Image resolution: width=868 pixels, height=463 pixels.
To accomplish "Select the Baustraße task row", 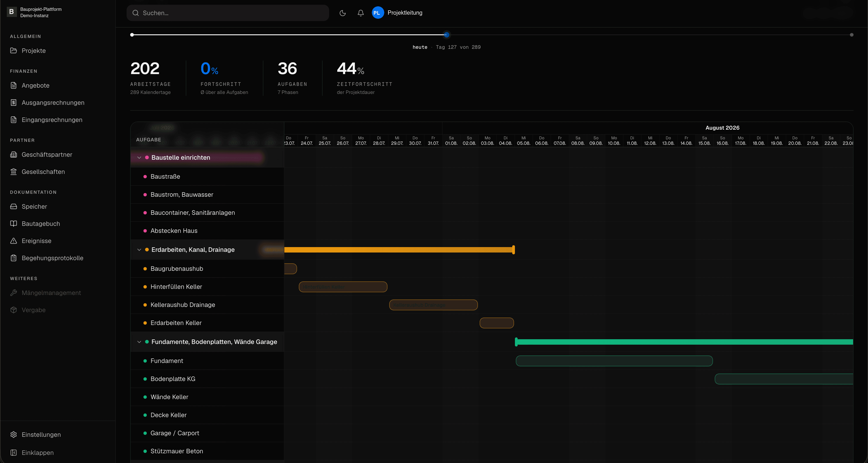I will pos(207,176).
